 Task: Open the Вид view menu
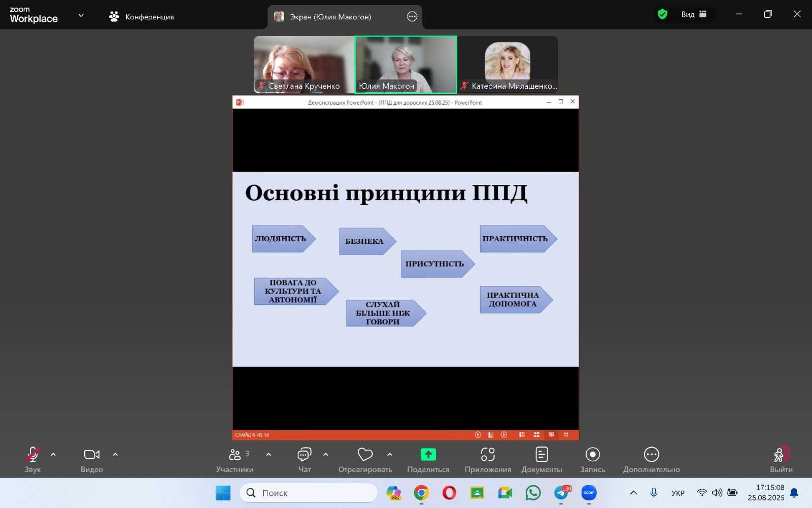[x=693, y=14]
